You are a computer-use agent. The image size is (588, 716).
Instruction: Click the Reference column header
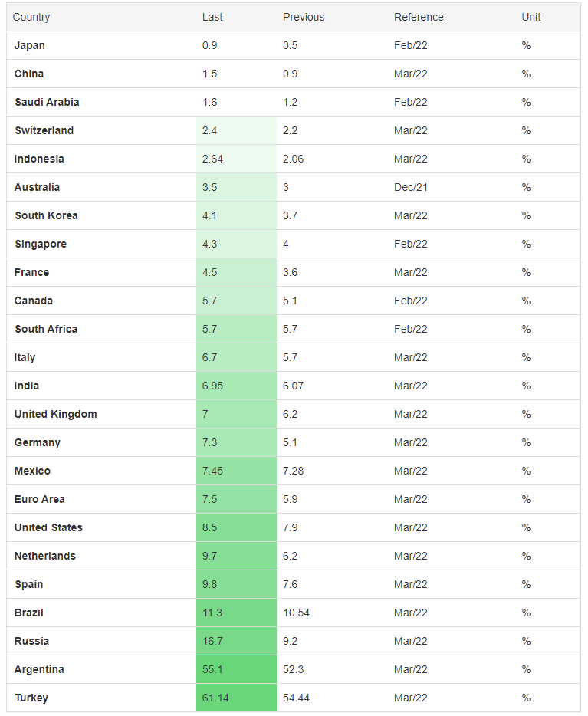(419, 17)
